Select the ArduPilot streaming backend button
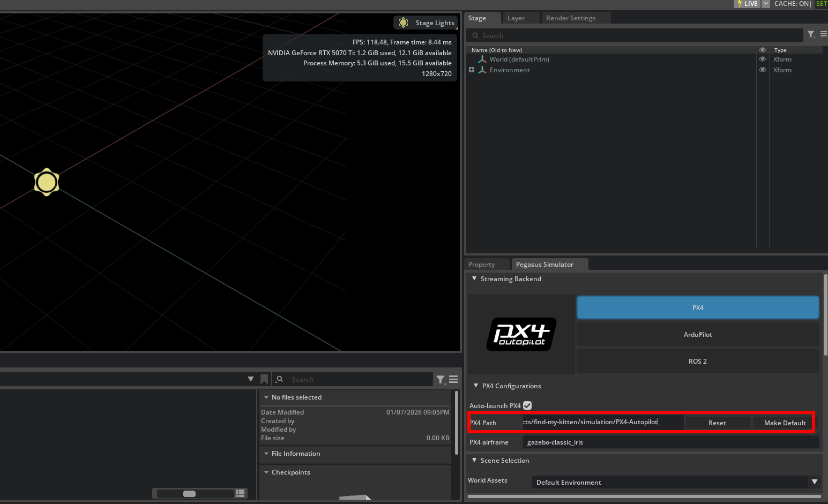The image size is (828, 504). point(697,334)
